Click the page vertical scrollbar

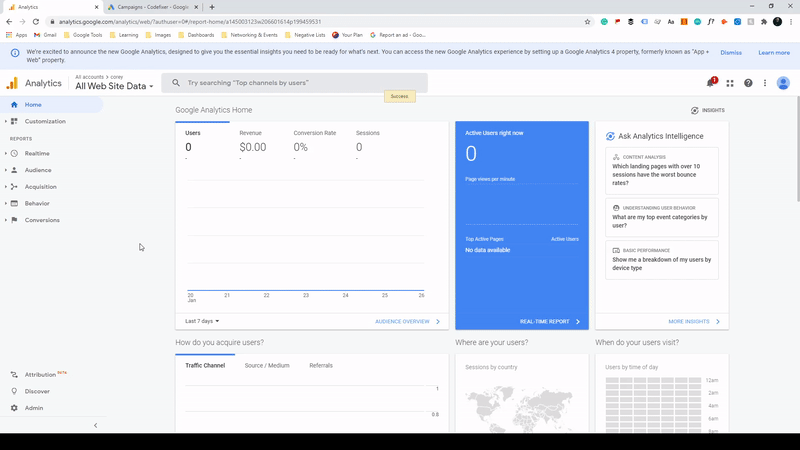(x=797, y=148)
